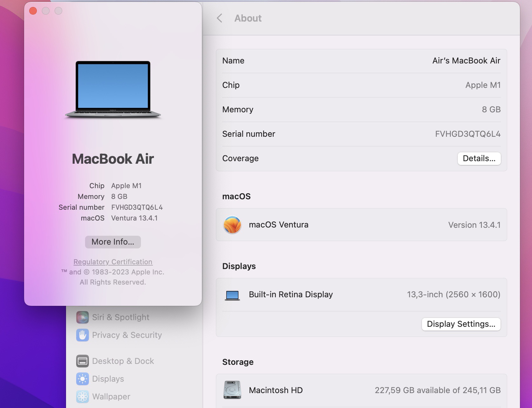Click 'Macintosh HD' label
Viewport: 532px width, 408px height.
point(276,390)
